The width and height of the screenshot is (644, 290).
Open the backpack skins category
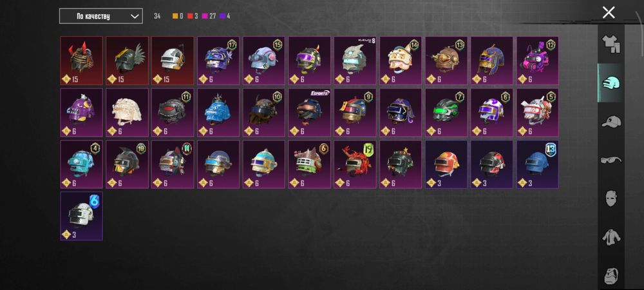pyautogui.click(x=611, y=275)
